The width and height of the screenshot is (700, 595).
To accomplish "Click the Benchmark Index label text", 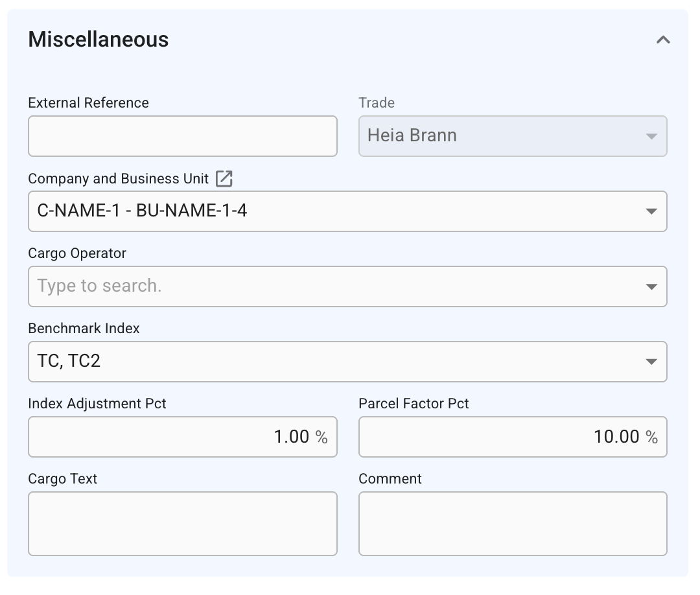I will [84, 329].
